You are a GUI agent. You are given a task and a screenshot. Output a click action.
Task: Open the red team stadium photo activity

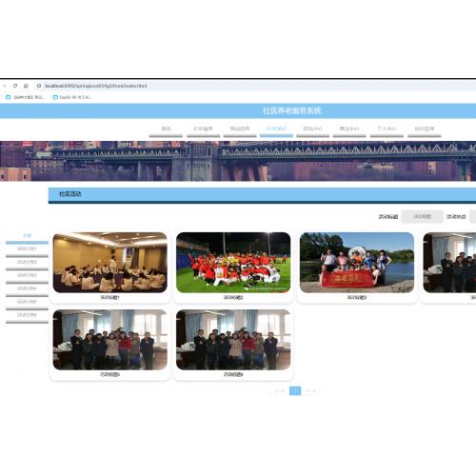point(233,263)
